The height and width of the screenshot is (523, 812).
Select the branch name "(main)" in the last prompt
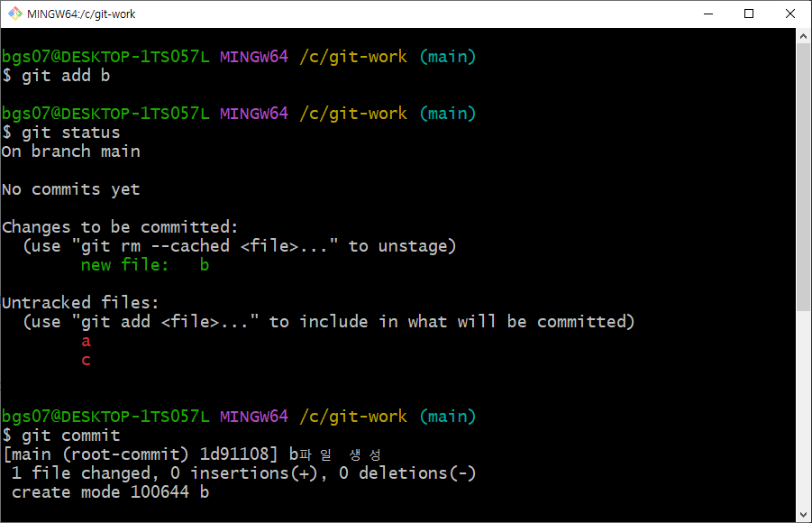click(448, 416)
